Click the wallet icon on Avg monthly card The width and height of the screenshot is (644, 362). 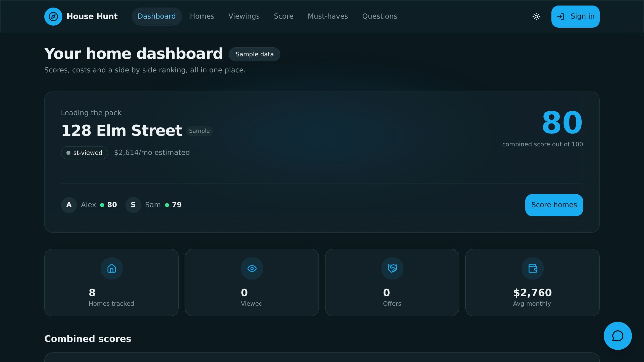click(533, 268)
